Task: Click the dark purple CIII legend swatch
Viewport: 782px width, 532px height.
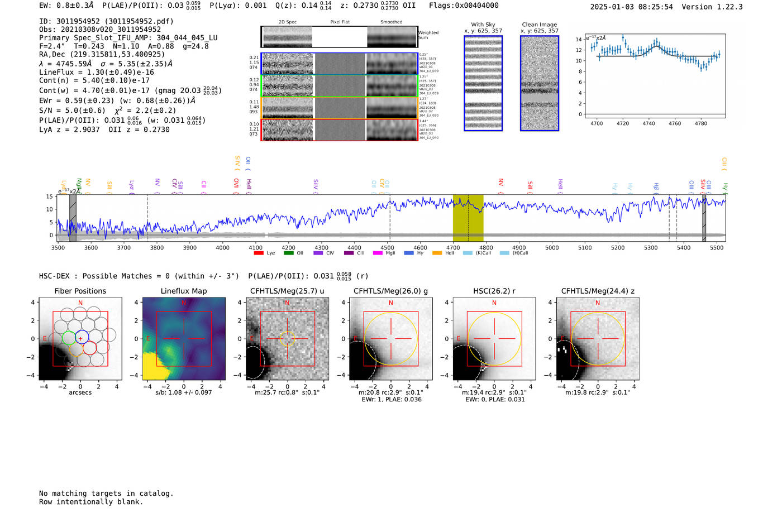Action: (x=349, y=253)
